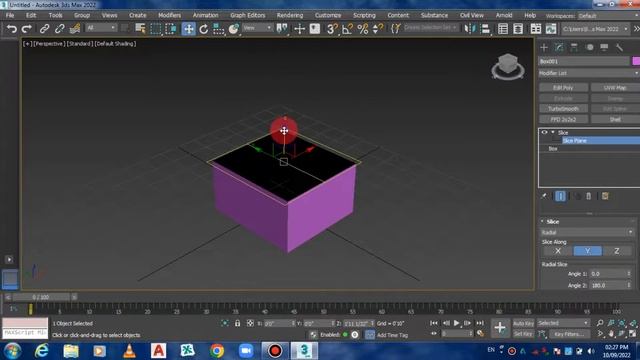Click the ViewCube in viewport
640x360 pixels.
pyautogui.click(x=508, y=66)
